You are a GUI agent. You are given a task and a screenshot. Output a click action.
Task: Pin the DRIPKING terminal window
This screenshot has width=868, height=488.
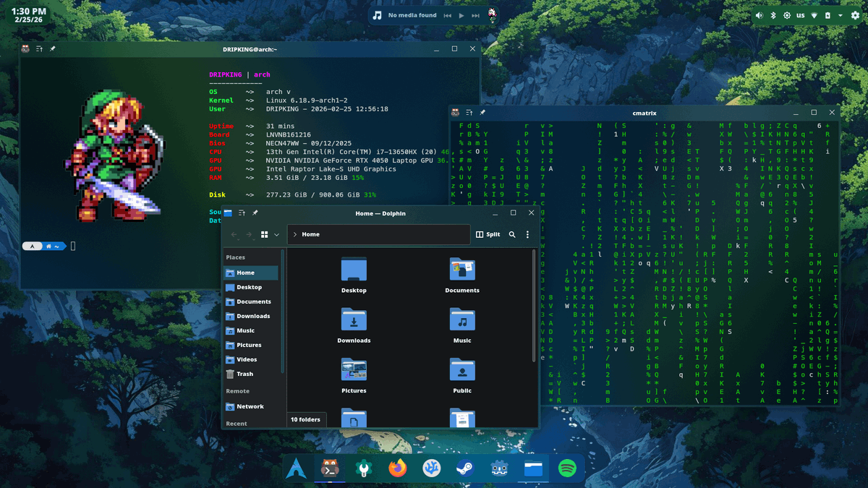click(52, 49)
